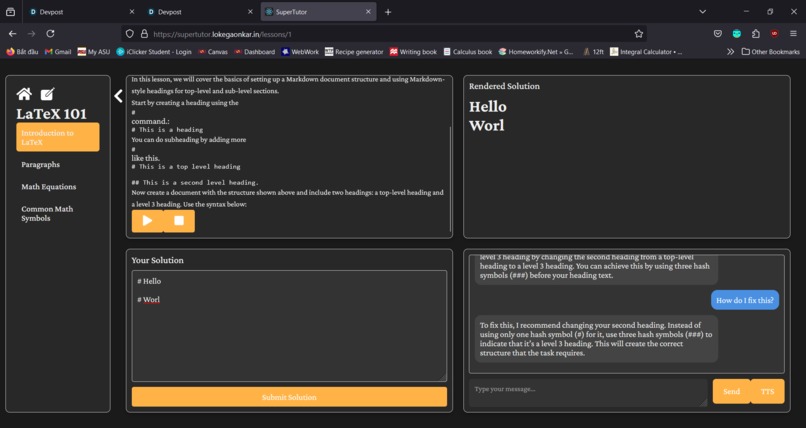Open the Writing book bookmark

coord(413,52)
